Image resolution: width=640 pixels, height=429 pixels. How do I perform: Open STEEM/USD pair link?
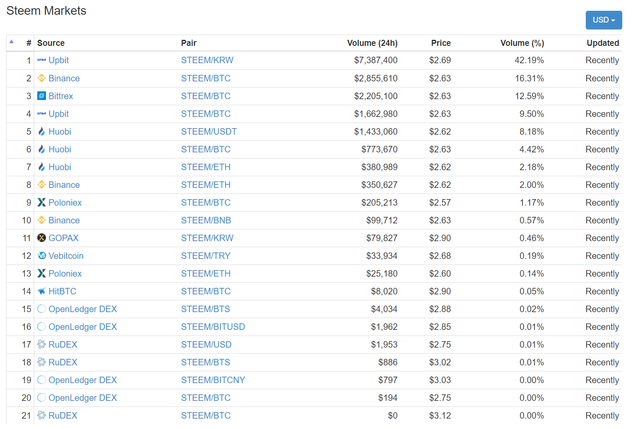click(x=206, y=345)
